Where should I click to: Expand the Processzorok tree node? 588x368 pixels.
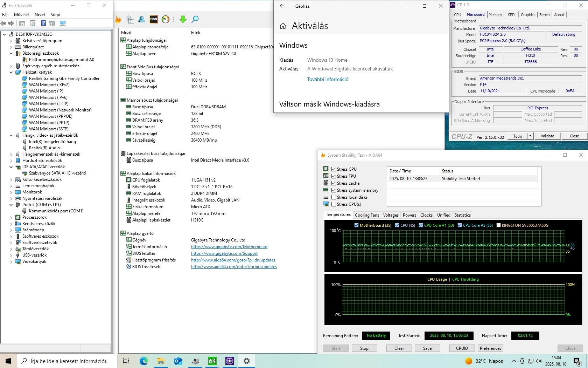click(11, 217)
